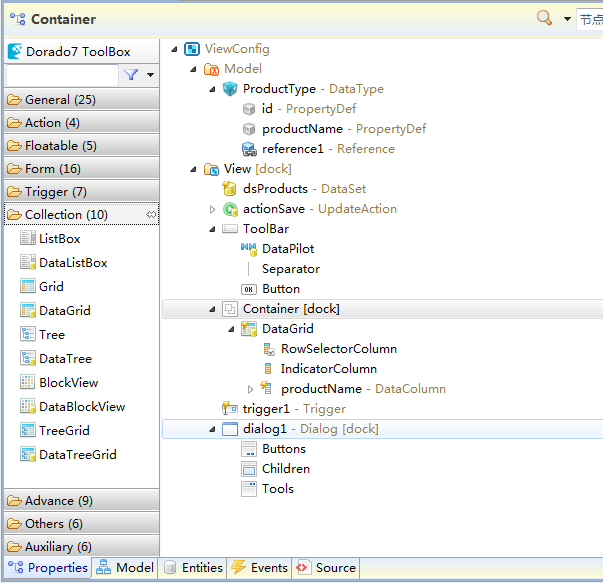The width and height of the screenshot is (603, 583).
Task: Click the ListBox tool icon
Action: click(28, 239)
